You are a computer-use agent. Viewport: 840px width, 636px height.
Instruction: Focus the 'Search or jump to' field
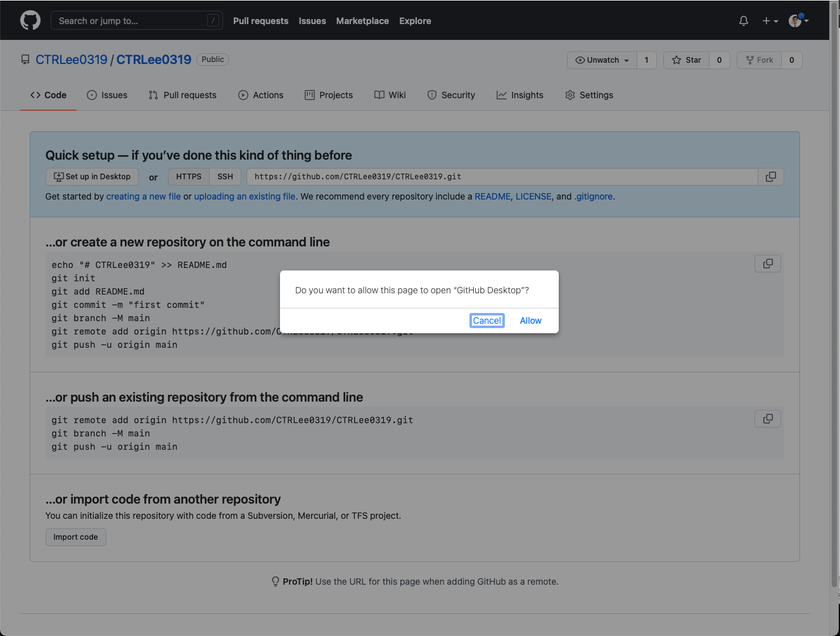136,21
